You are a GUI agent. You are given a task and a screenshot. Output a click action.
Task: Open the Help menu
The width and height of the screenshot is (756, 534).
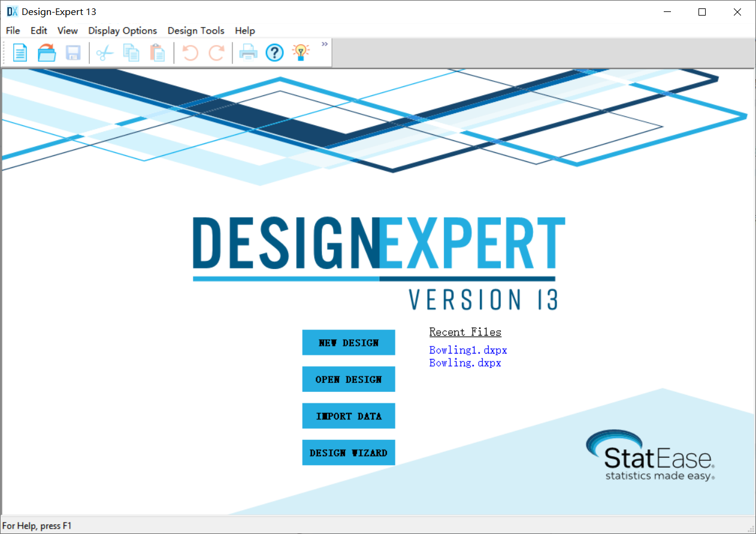point(245,31)
